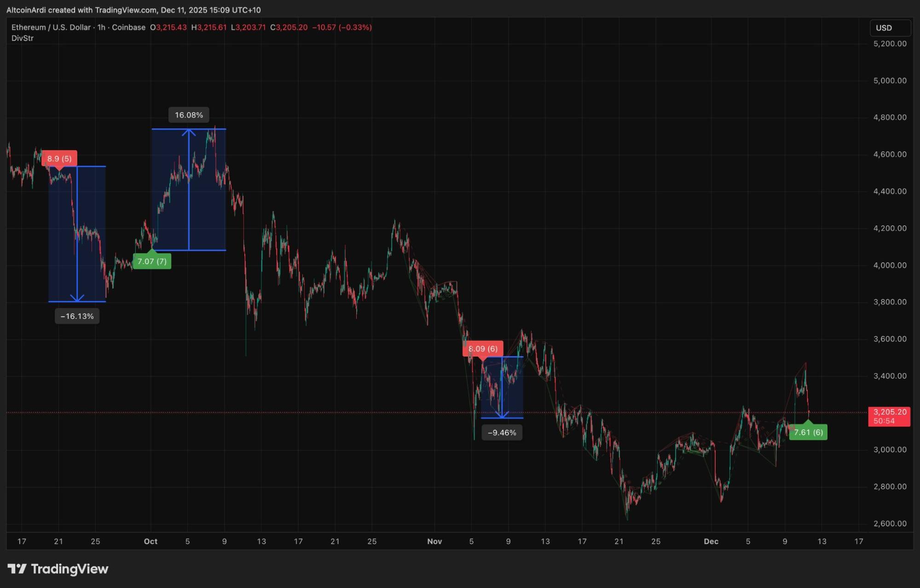Click the Nov label on time axis
Viewport: 920px width, 588px height.
pos(434,542)
